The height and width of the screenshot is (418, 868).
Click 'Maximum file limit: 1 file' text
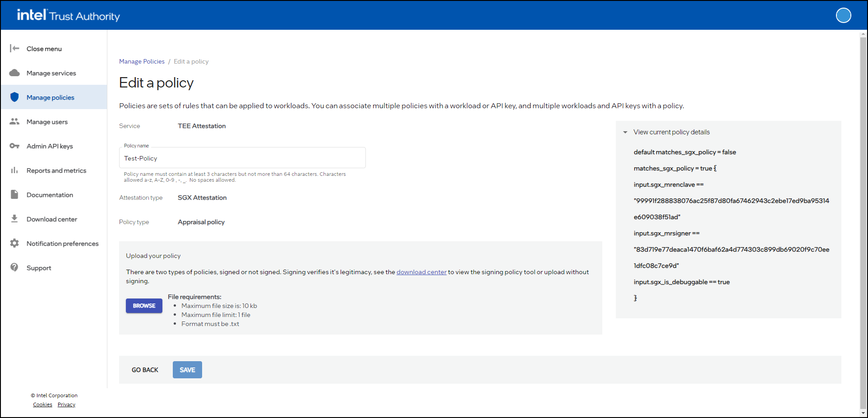tap(216, 315)
